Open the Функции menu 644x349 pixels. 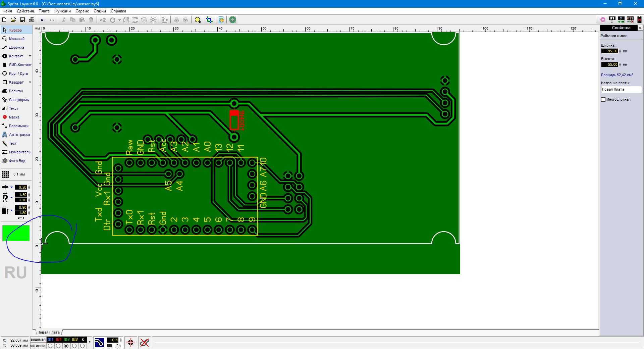[62, 11]
